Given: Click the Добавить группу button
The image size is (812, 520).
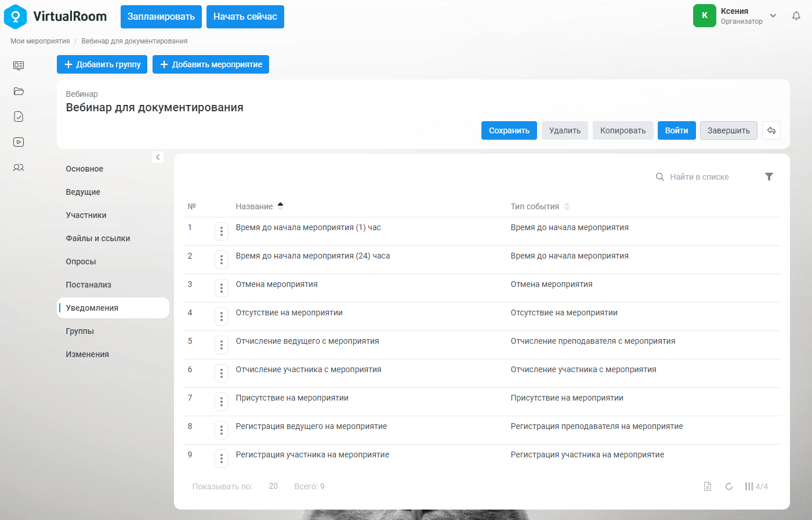Looking at the screenshot, I should [102, 64].
